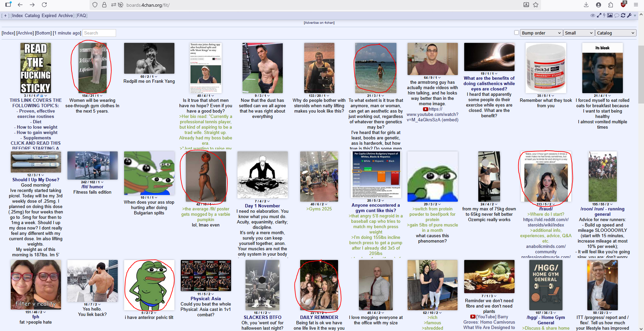This screenshot has width=644, height=331.
Task: View site security lock info
Action: [104, 5]
